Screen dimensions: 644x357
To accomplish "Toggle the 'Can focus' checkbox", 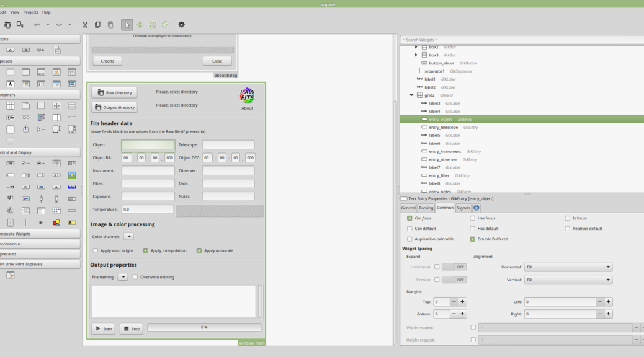I will (409, 218).
